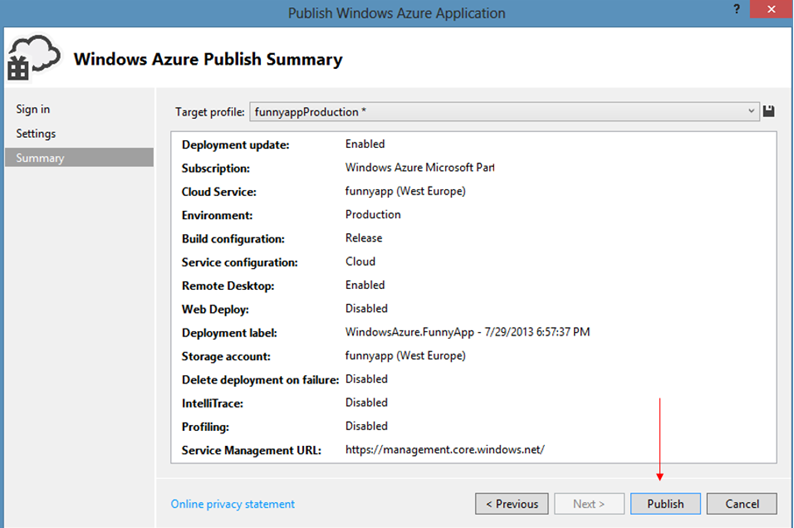This screenshot has width=794, height=528.
Task: Select the Deployment update label
Action: pos(235,145)
